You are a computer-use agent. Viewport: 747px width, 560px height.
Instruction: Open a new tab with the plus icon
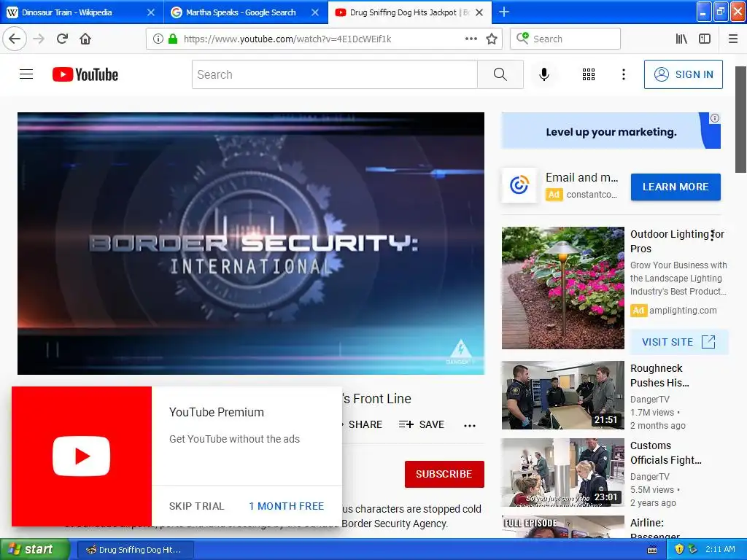click(x=504, y=12)
